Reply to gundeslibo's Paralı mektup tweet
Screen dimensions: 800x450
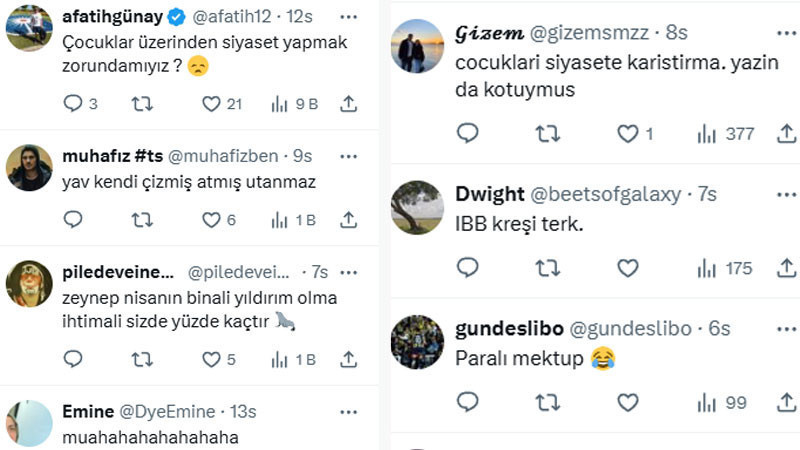tap(468, 402)
